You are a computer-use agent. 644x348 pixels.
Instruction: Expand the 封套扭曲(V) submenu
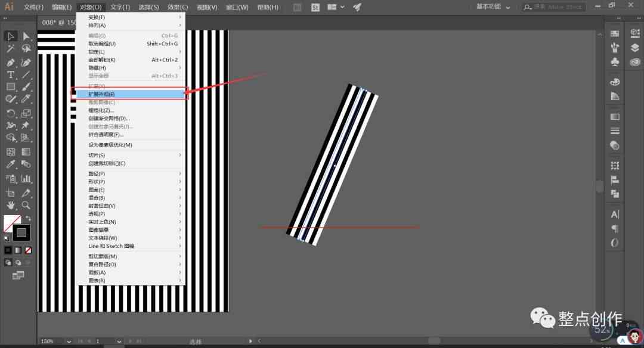[131, 206]
